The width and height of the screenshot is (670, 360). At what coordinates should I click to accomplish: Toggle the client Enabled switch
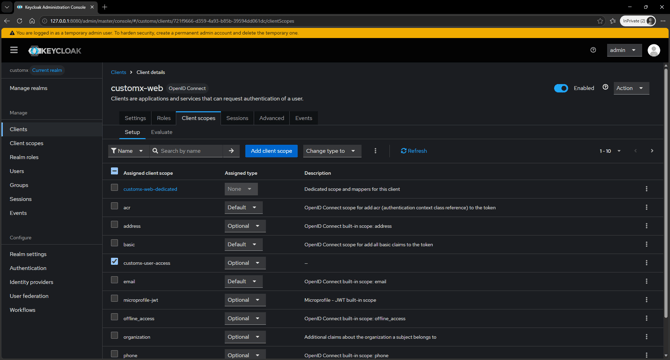coord(561,88)
